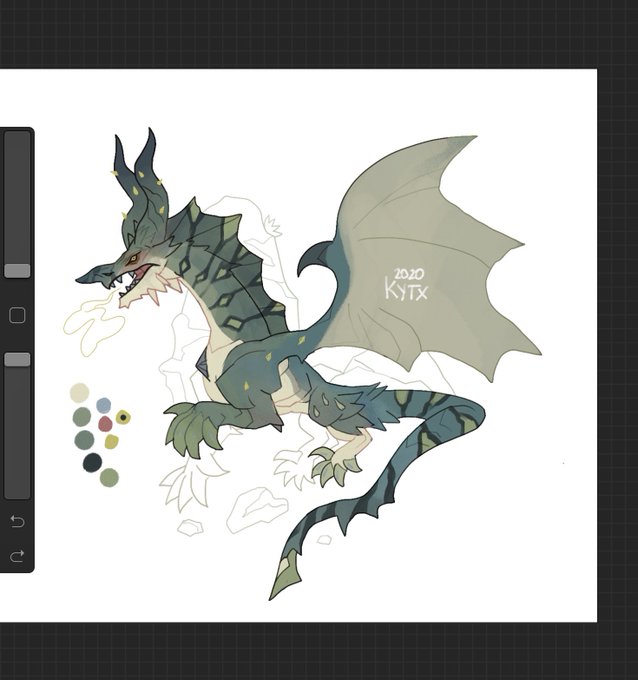Click the brush size slider handle
Screen dimensions: 638x680
(17, 271)
